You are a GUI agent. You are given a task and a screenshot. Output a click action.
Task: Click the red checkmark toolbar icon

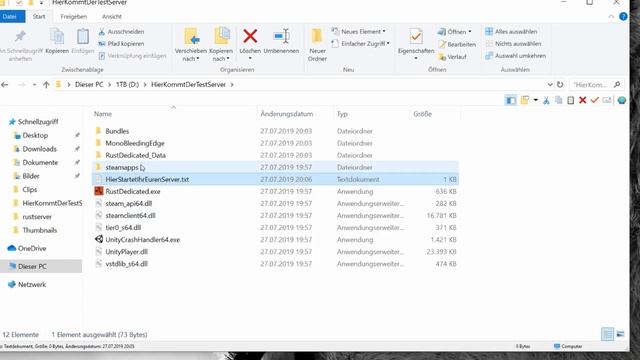595,100
